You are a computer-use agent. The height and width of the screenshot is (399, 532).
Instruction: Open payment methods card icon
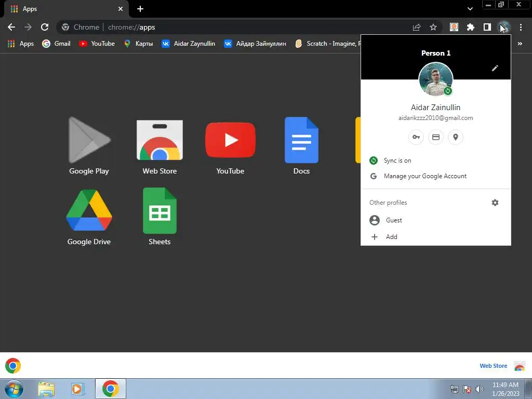point(436,137)
